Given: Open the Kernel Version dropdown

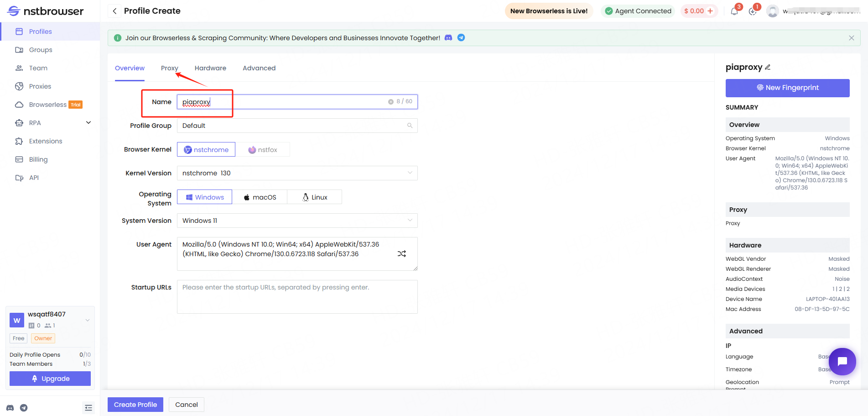Looking at the screenshot, I should coord(297,173).
